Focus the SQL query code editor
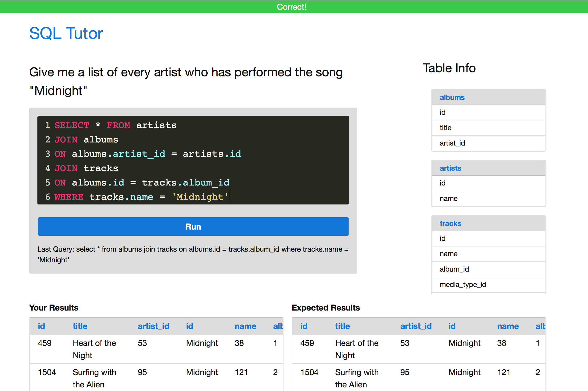The width and height of the screenshot is (588, 391). tap(193, 160)
